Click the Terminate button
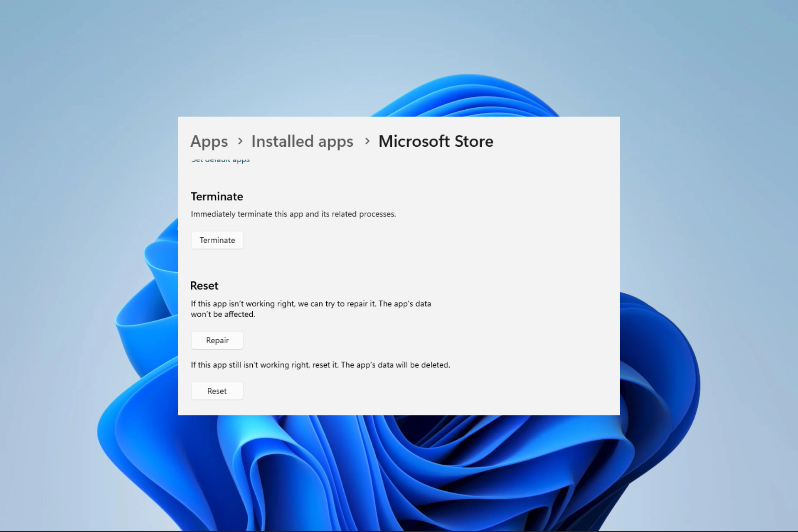798x532 pixels. (x=217, y=240)
